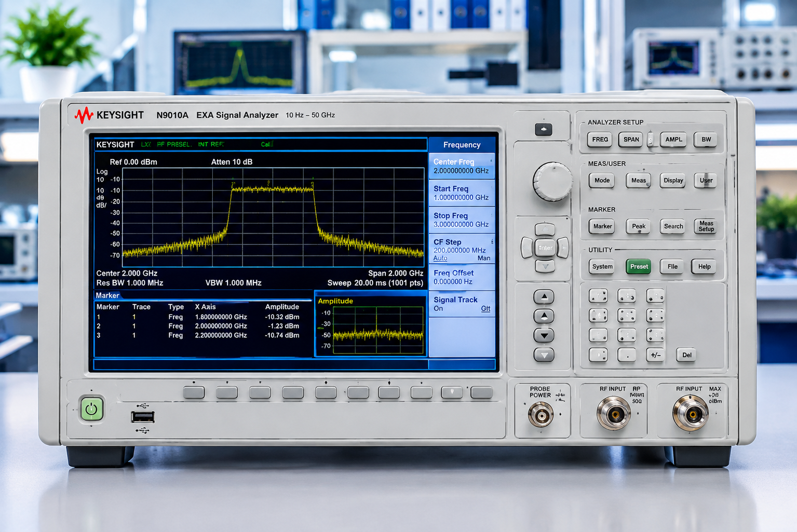Select the User key
The image size is (797, 532).
[706, 181]
